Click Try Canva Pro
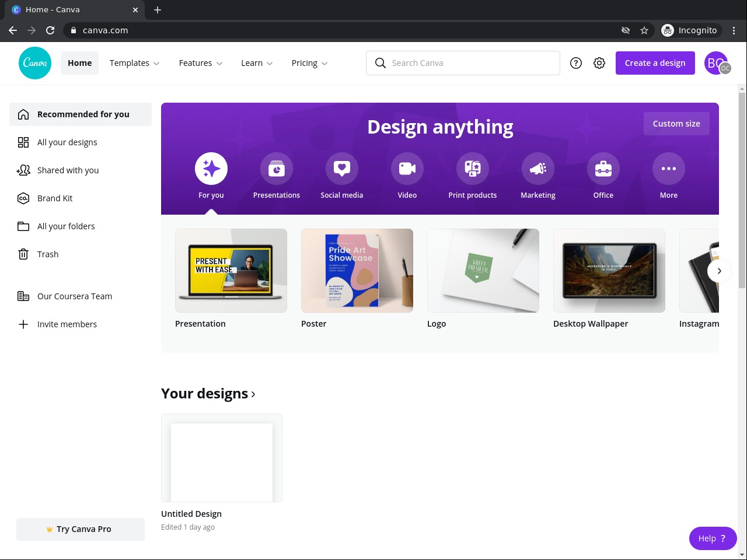This screenshot has width=747, height=560. [x=81, y=529]
